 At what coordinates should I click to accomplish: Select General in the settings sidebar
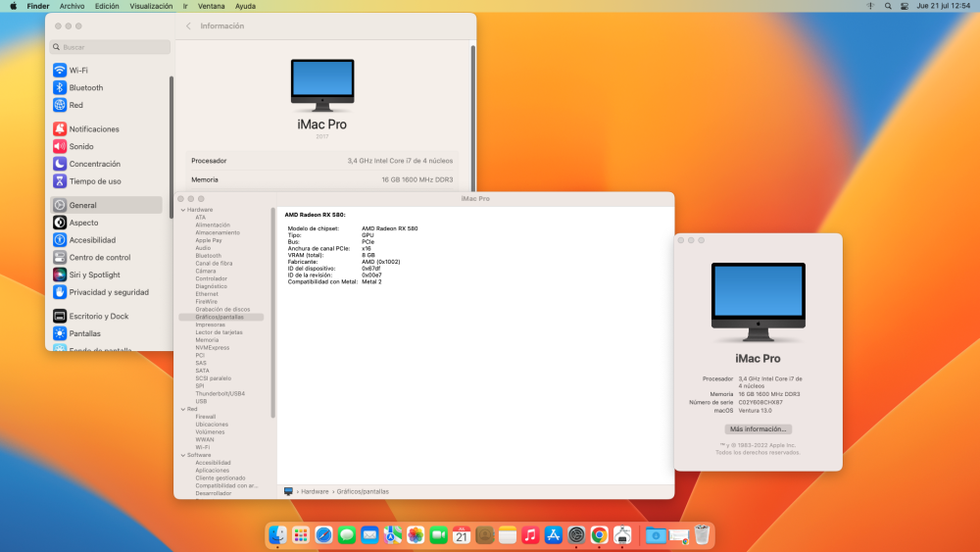[x=106, y=205]
